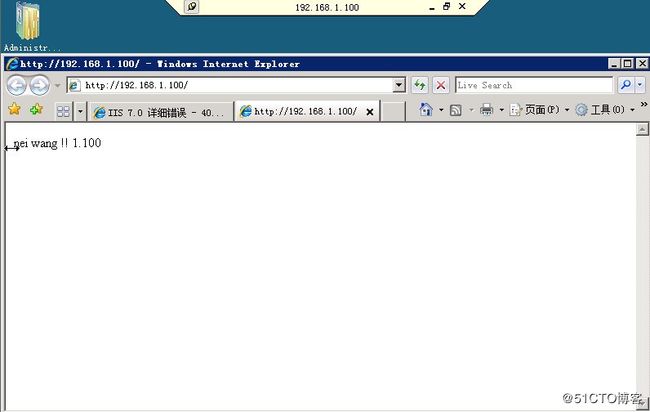Open a new blank tab button
This screenshot has width=650, height=412.
393,112
